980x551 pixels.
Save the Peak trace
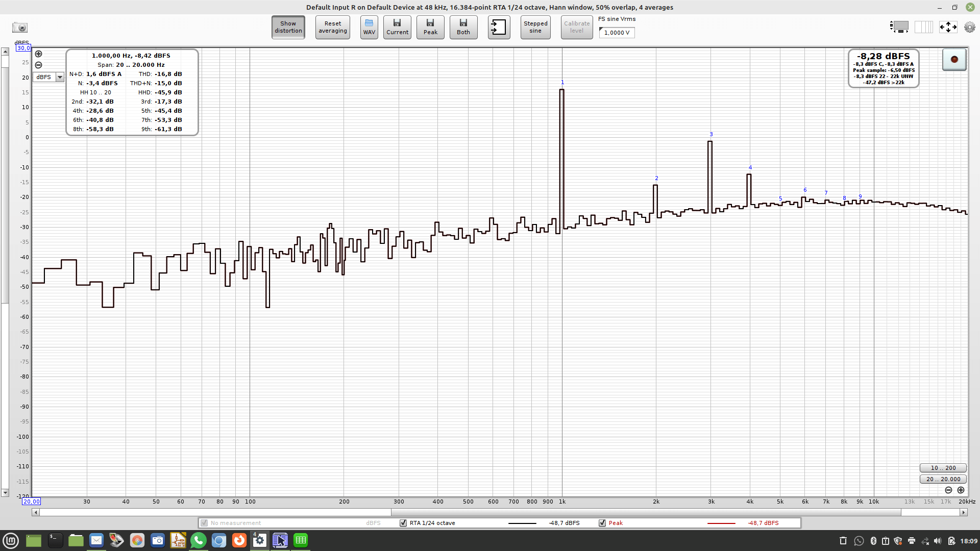430,27
